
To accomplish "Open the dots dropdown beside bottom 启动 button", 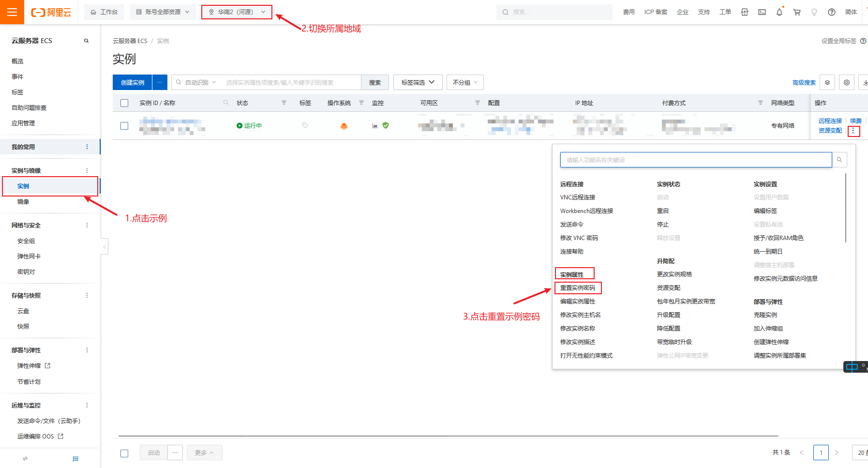I will (175, 453).
